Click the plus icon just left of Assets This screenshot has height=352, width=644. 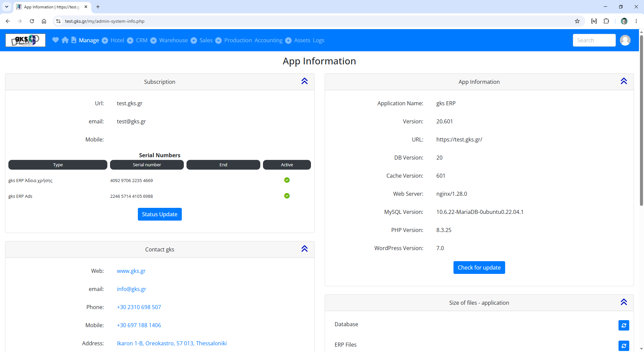point(288,41)
